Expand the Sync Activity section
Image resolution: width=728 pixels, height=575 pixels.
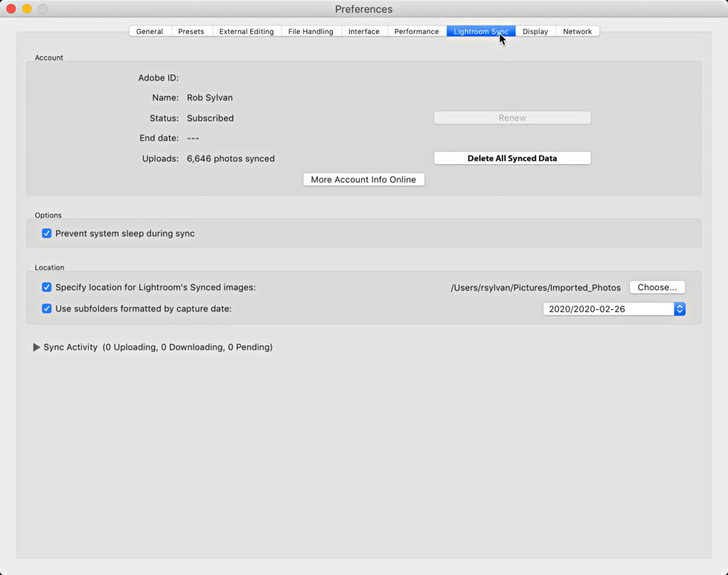coord(36,347)
